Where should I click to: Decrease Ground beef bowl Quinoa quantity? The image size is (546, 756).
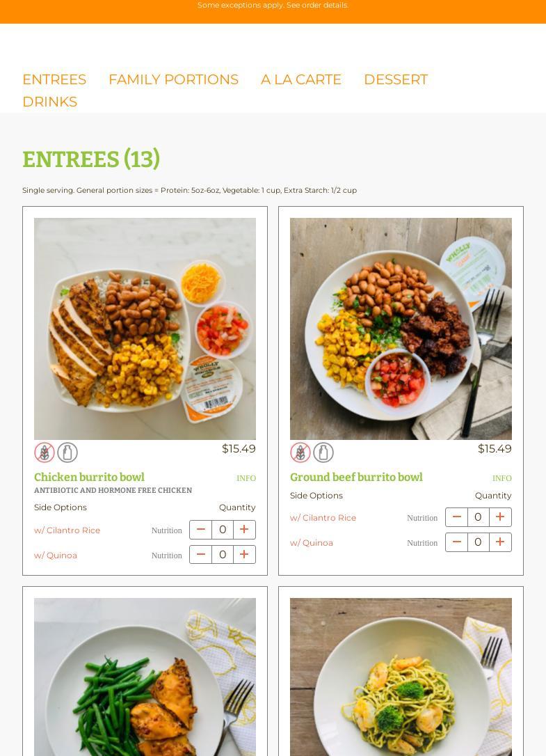456,542
